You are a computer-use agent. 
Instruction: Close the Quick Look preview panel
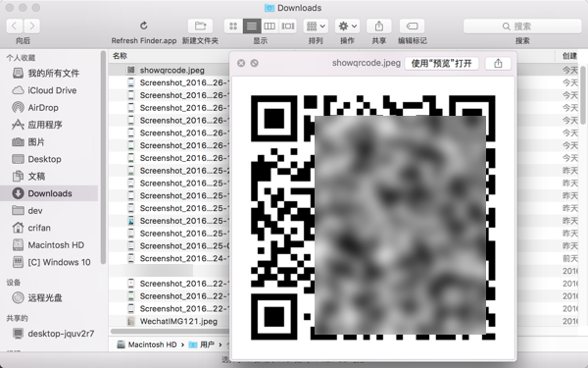241,63
